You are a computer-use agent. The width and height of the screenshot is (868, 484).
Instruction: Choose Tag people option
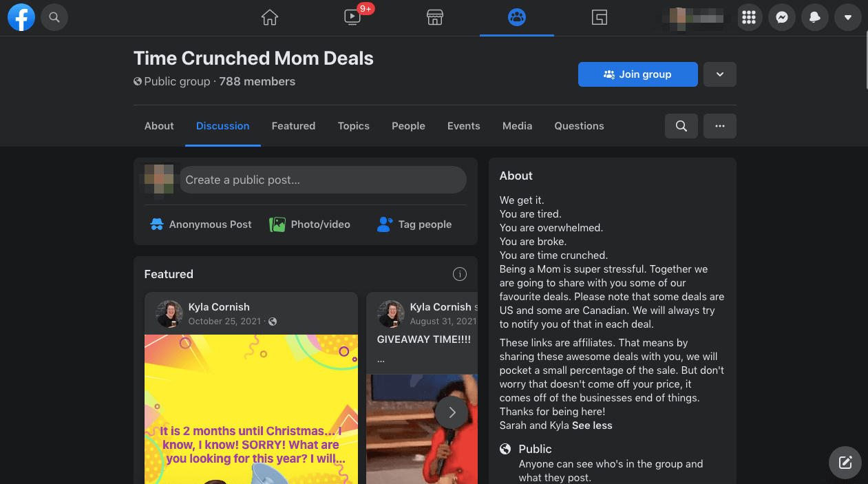click(414, 224)
